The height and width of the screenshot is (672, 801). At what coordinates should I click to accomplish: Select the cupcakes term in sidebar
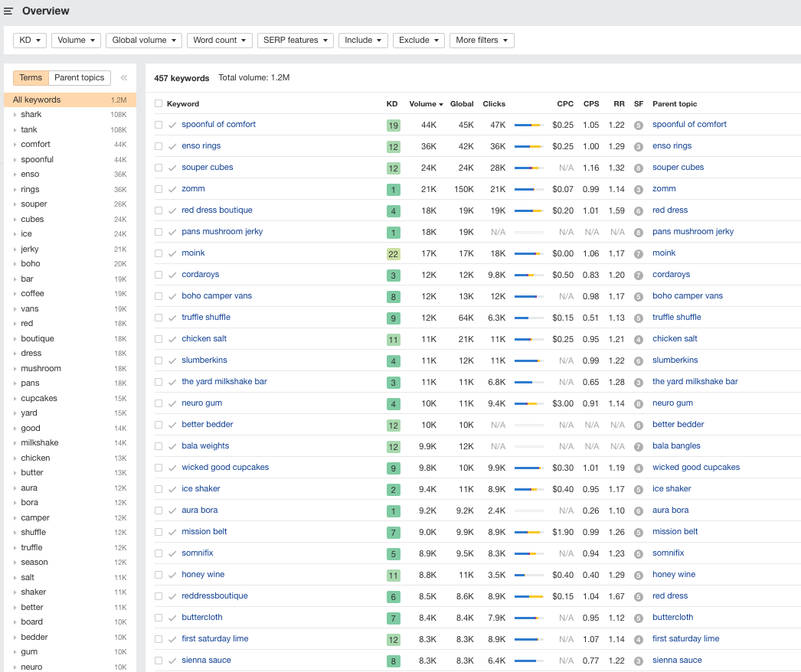(39, 398)
